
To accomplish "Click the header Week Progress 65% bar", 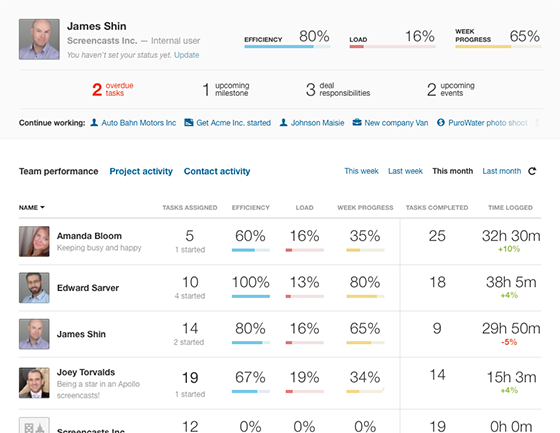I will (x=498, y=46).
